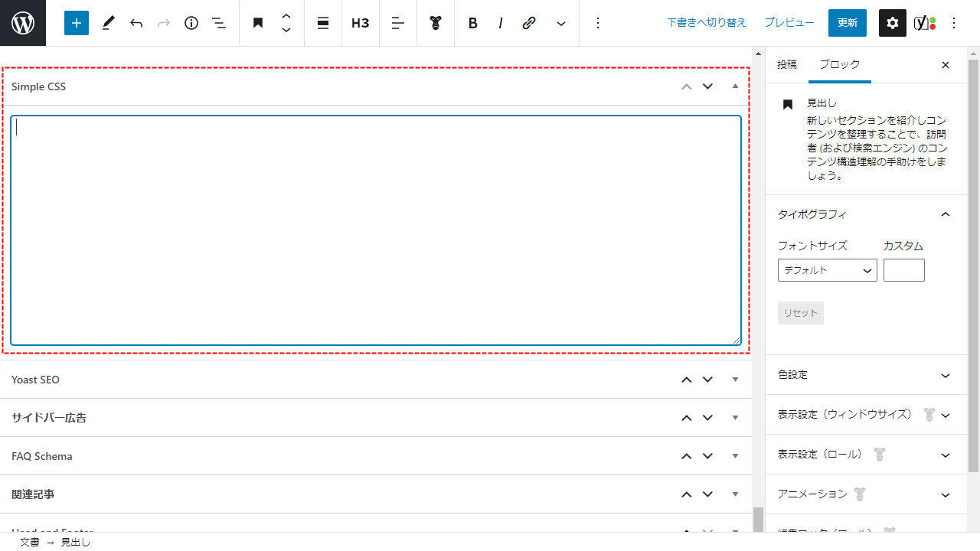Redo the last undone change
The image size is (980, 551).
(164, 23)
